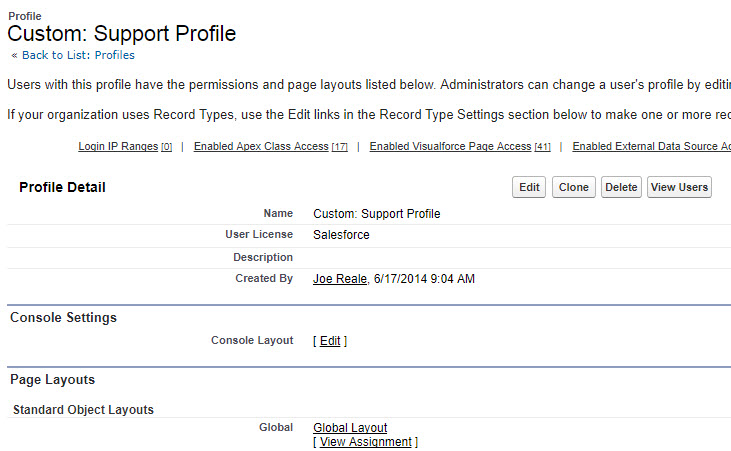Image resolution: width=731 pixels, height=451 pixels.
Task: Open Enabled External Data Source Access link
Action: [x=651, y=146]
